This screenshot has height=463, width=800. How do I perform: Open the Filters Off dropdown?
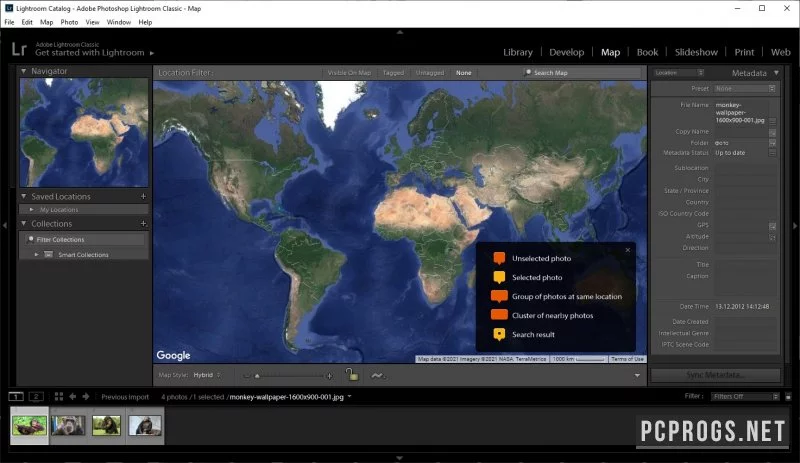(745, 397)
